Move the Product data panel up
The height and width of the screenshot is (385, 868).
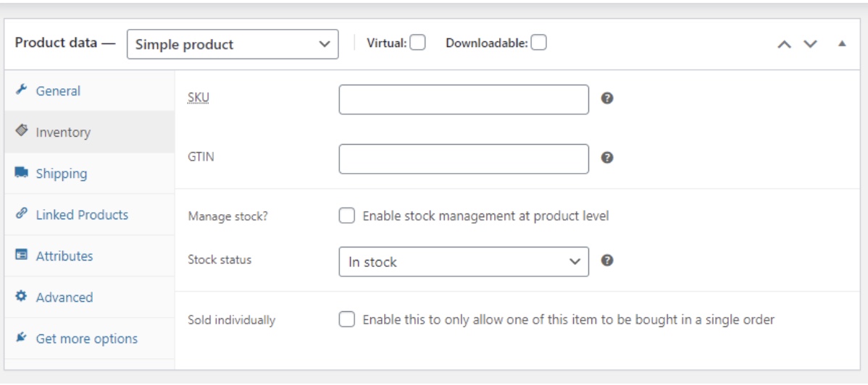tap(784, 44)
